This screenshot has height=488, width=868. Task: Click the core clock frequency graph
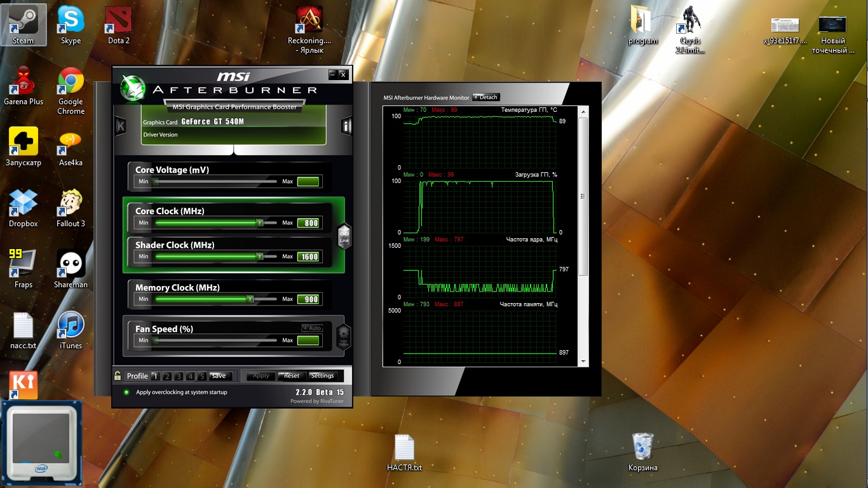click(x=480, y=271)
